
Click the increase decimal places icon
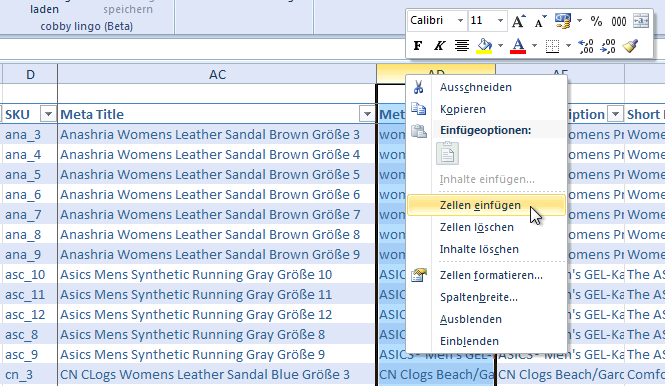[586, 46]
